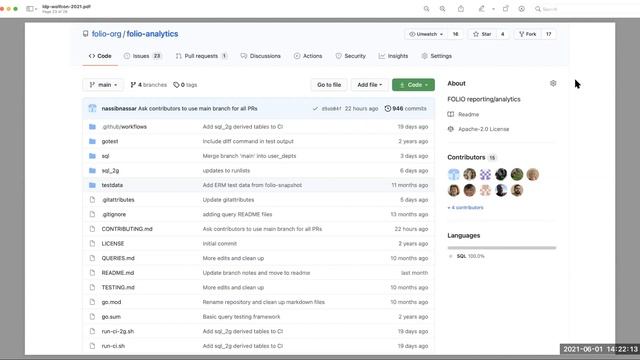640x360 pixels.
Task: Open the Actions tab
Action: click(x=308, y=56)
